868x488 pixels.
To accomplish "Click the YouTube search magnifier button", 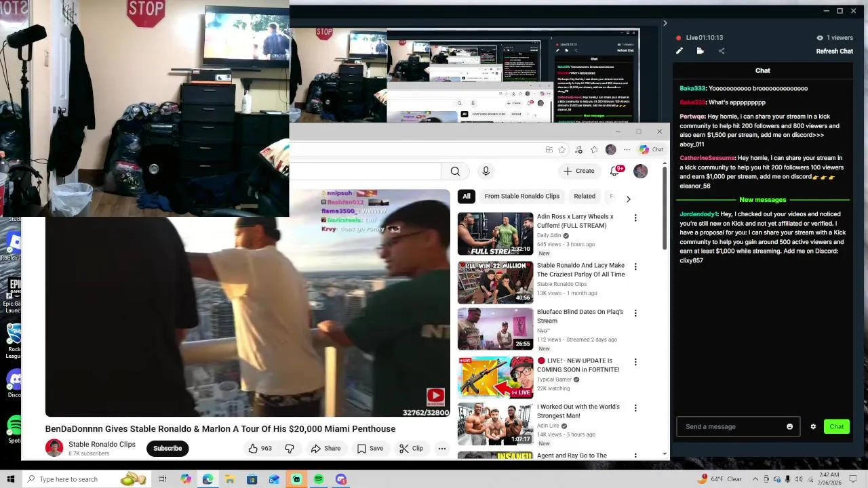I will coord(455,171).
